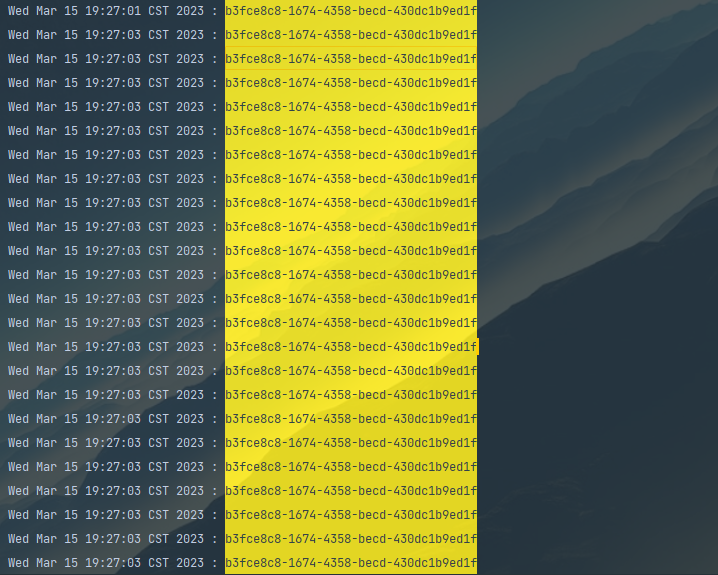
Task: Click the colon separator on the 19:27:01 line
Action: click(x=215, y=11)
